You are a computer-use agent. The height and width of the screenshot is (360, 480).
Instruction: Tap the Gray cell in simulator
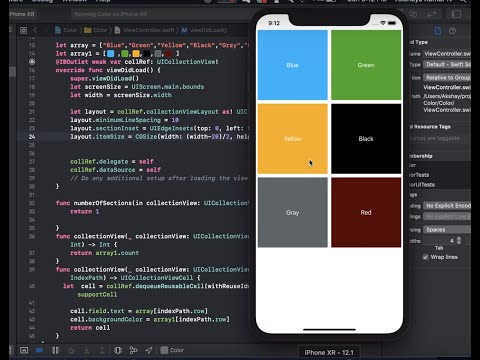click(x=293, y=212)
